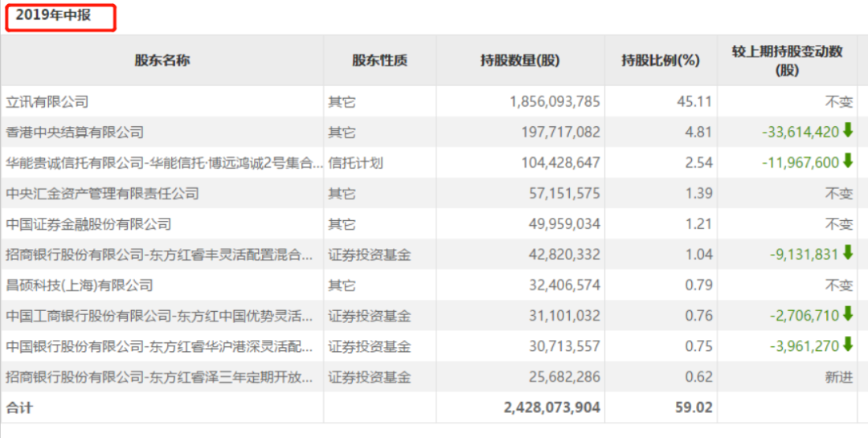Click the change value -11,967,600
Image resolution: width=868 pixels, height=438 pixels.
800,163
